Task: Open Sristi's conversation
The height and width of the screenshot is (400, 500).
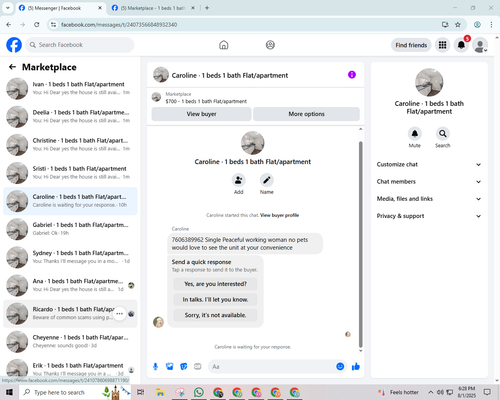Action: [70, 173]
